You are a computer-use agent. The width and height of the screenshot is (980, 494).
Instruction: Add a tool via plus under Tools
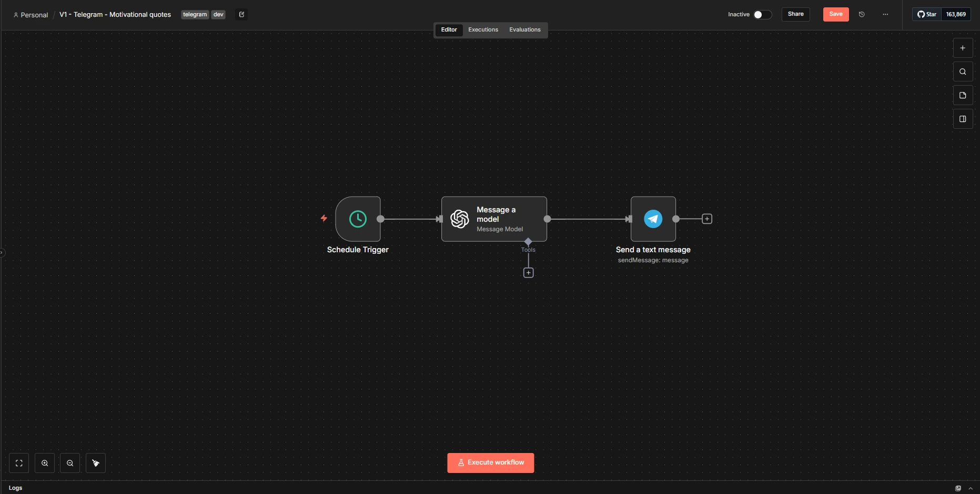click(528, 273)
